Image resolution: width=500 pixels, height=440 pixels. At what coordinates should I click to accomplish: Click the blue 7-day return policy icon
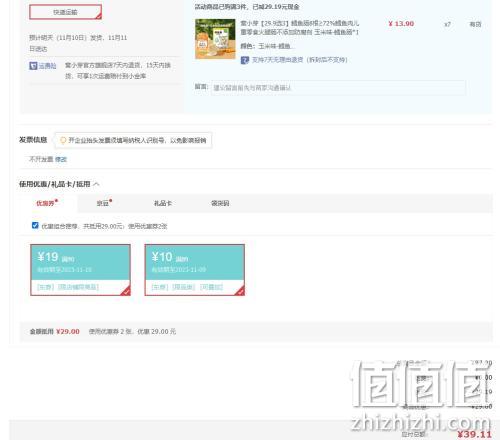(x=245, y=60)
